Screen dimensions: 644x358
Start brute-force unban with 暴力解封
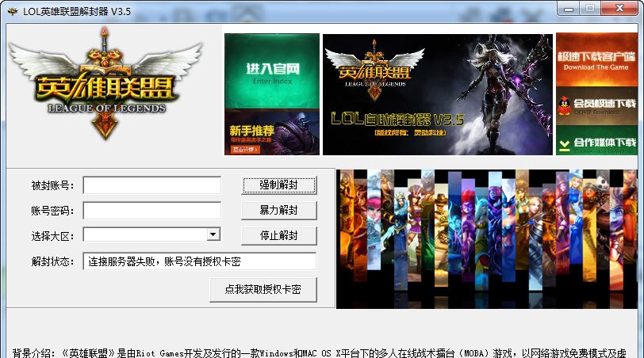coord(279,211)
